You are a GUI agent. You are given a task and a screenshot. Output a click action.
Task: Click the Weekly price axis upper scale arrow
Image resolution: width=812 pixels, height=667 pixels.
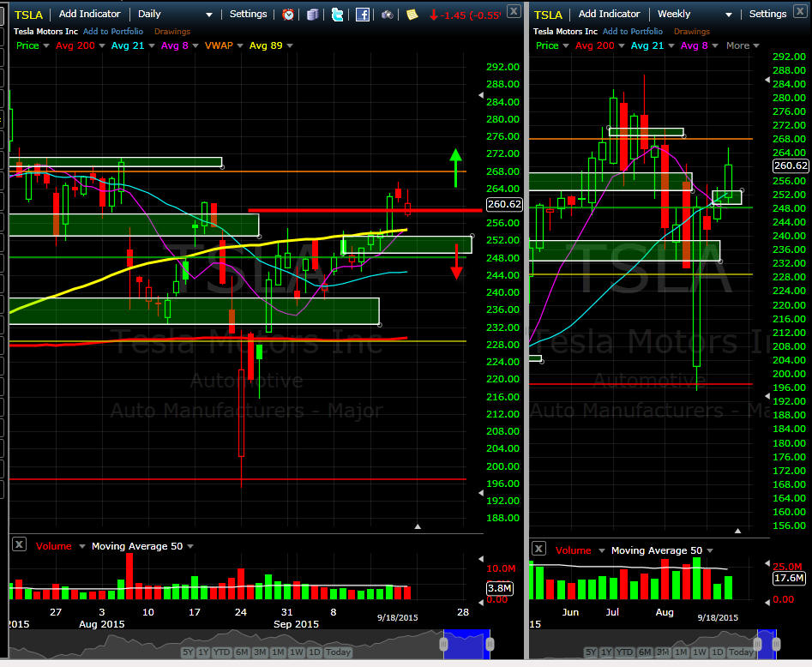[767, 80]
